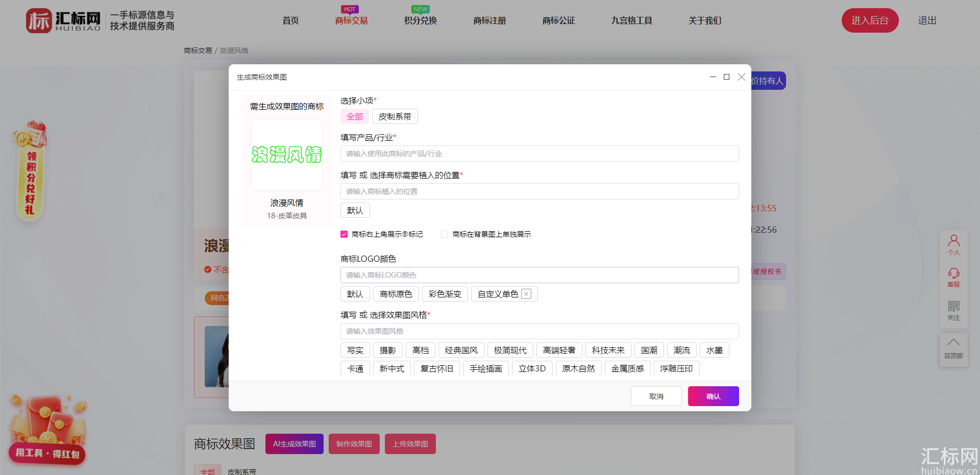980x475 pixels.
Task: Click the 进入后台 button
Action: click(870, 20)
